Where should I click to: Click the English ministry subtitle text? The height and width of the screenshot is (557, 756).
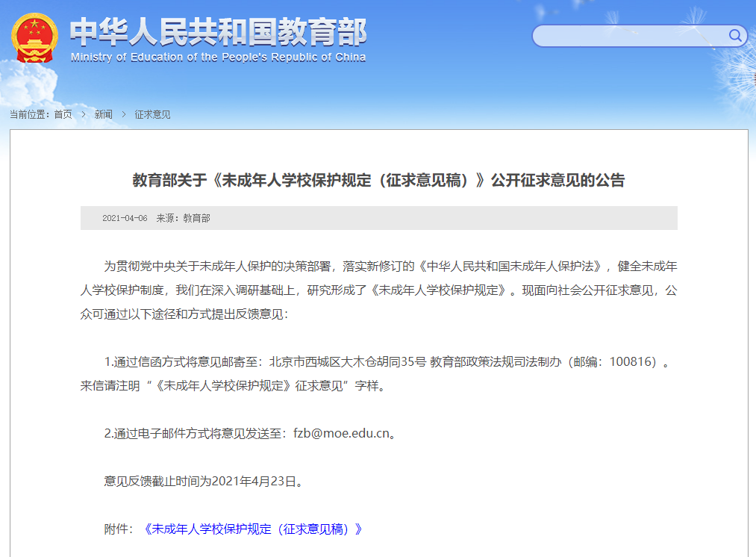click(218, 57)
